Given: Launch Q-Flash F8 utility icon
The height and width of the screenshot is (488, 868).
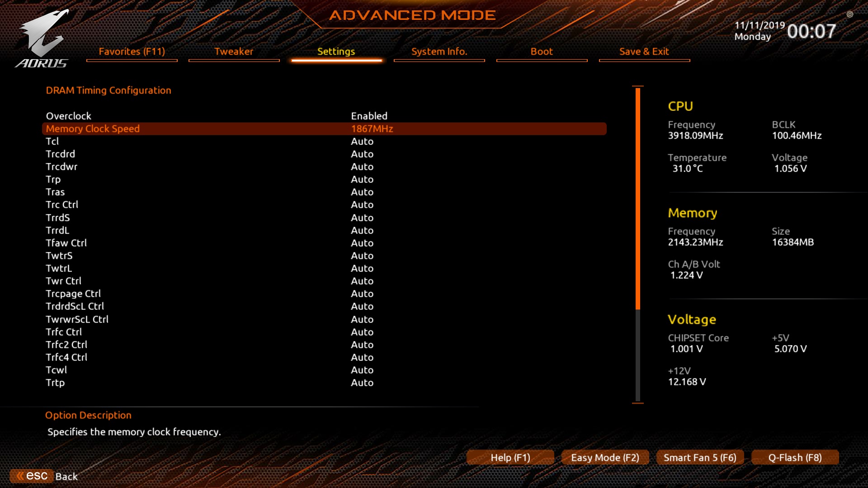Looking at the screenshot, I should coord(796,457).
